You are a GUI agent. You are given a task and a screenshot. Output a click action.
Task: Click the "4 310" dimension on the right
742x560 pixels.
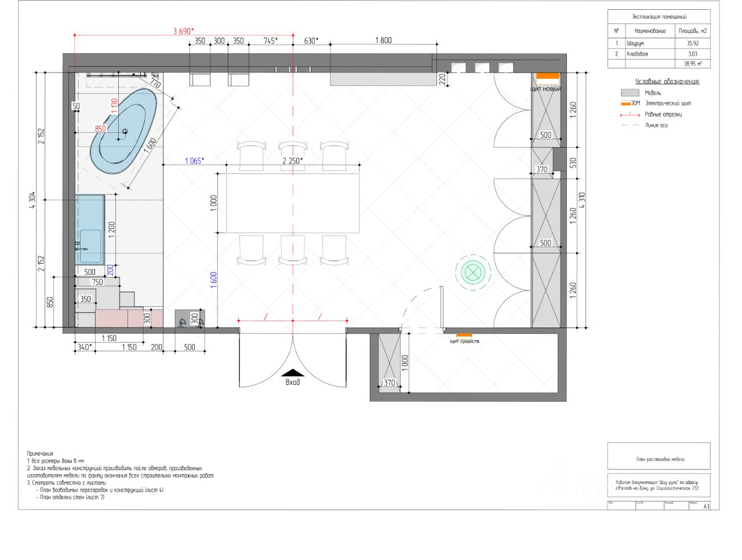click(x=582, y=201)
